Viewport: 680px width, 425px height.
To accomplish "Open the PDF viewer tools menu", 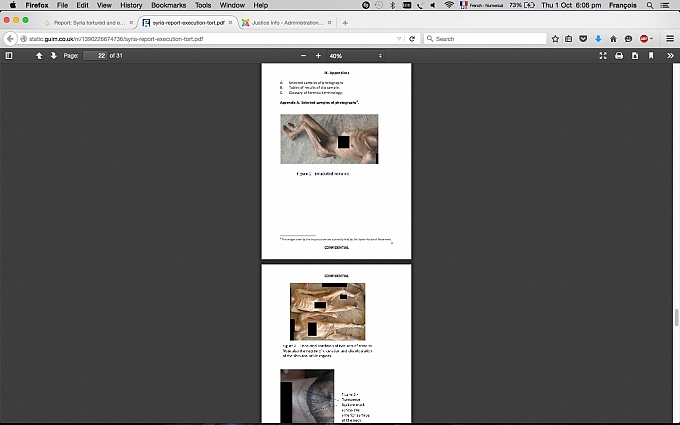I will coord(669,56).
